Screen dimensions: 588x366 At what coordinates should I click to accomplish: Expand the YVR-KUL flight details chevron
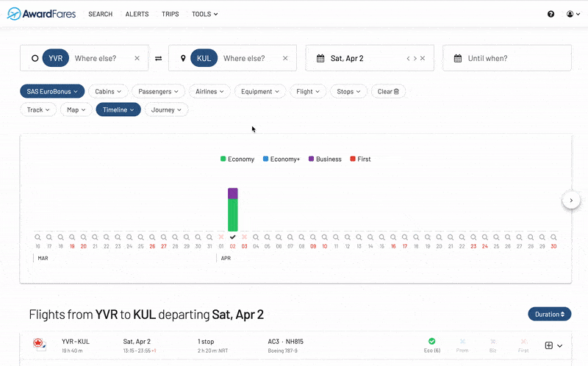click(x=559, y=345)
